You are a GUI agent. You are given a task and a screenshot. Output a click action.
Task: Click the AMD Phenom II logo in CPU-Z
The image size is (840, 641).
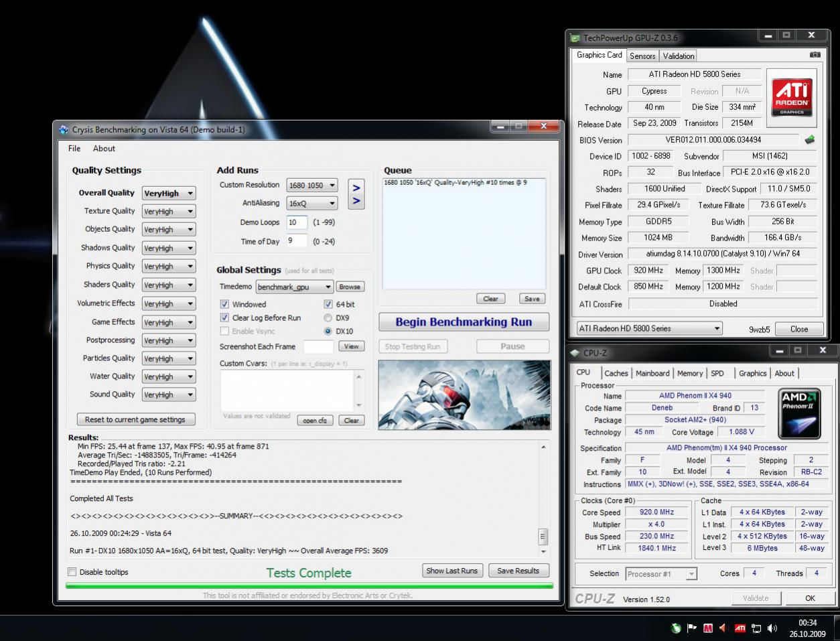click(800, 413)
